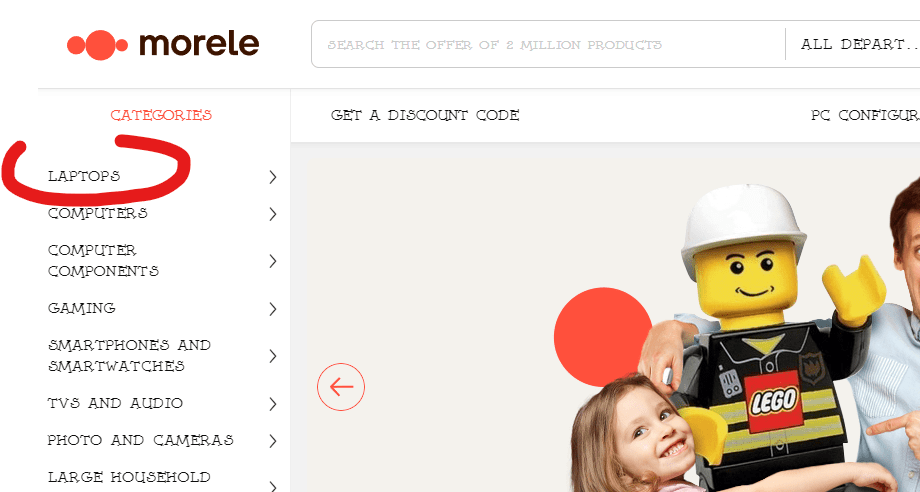Expand Photo and Cameras chevron
The width and height of the screenshot is (920, 492).
pos(273,441)
